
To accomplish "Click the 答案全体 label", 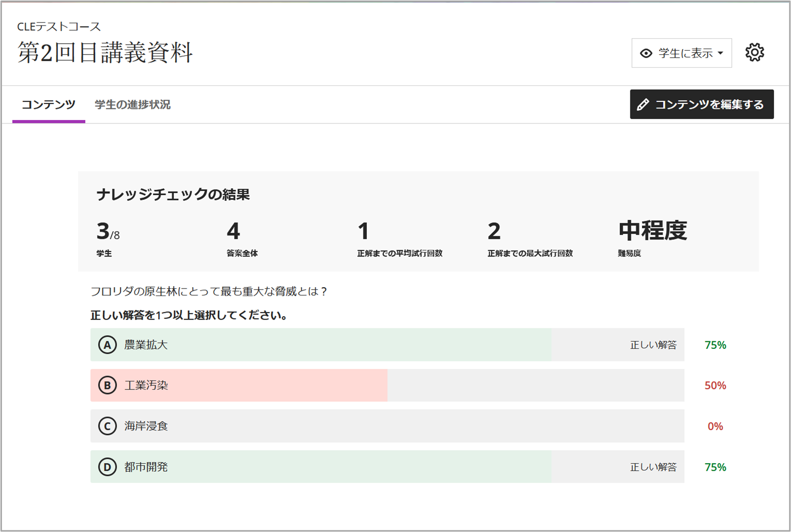I will click(x=242, y=253).
